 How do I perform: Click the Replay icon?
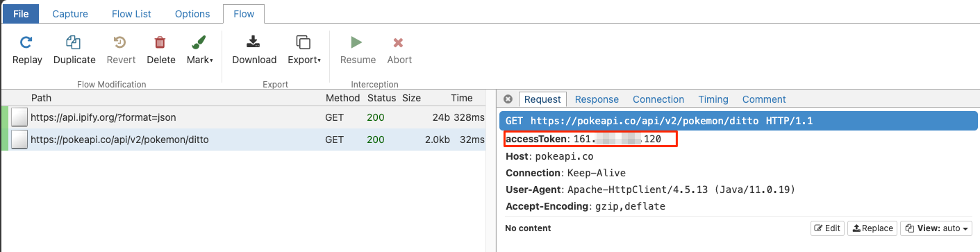[x=26, y=42]
